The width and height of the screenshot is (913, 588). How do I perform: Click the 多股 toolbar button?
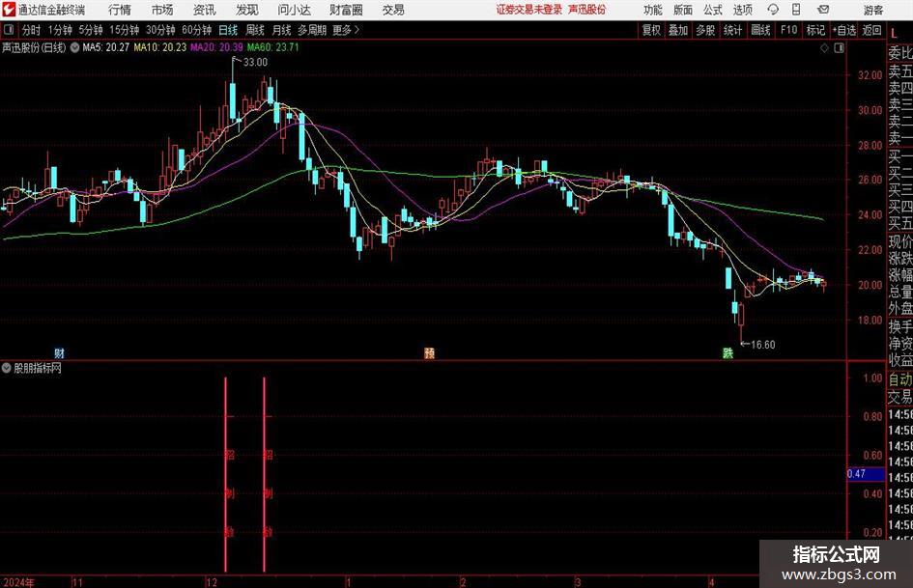[705, 30]
